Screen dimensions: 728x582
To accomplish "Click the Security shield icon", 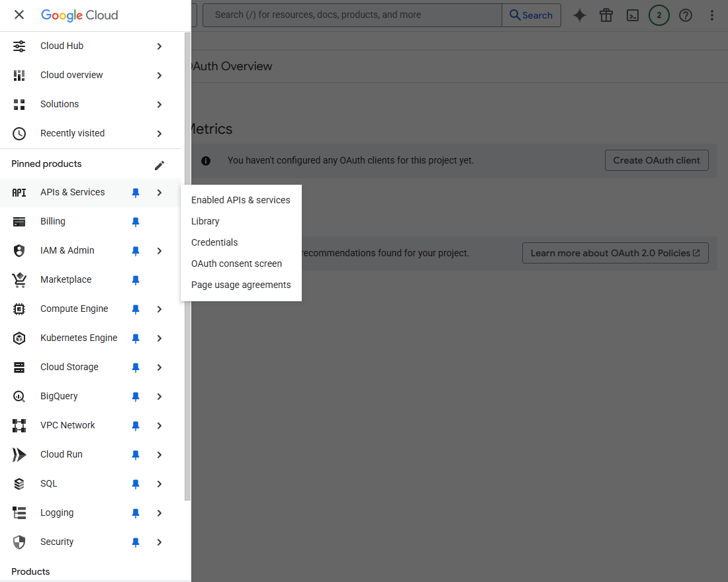I will tap(19, 542).
